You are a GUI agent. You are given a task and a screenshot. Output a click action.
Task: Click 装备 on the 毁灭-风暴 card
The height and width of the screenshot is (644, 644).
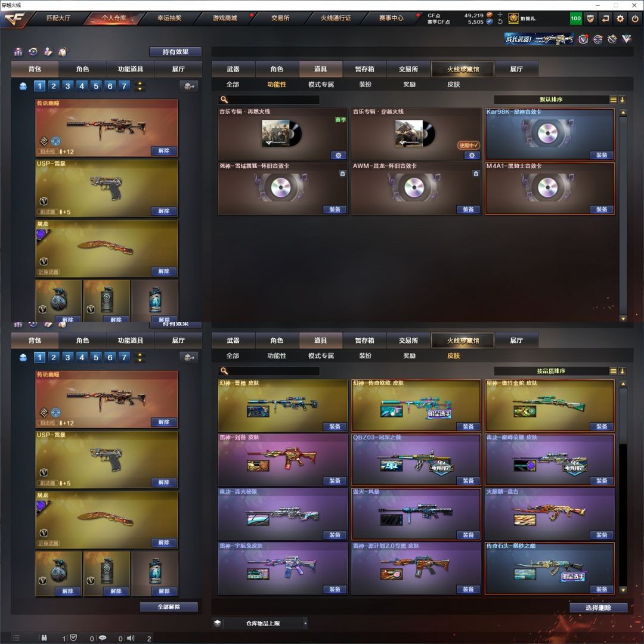click(x=468, y=535)
